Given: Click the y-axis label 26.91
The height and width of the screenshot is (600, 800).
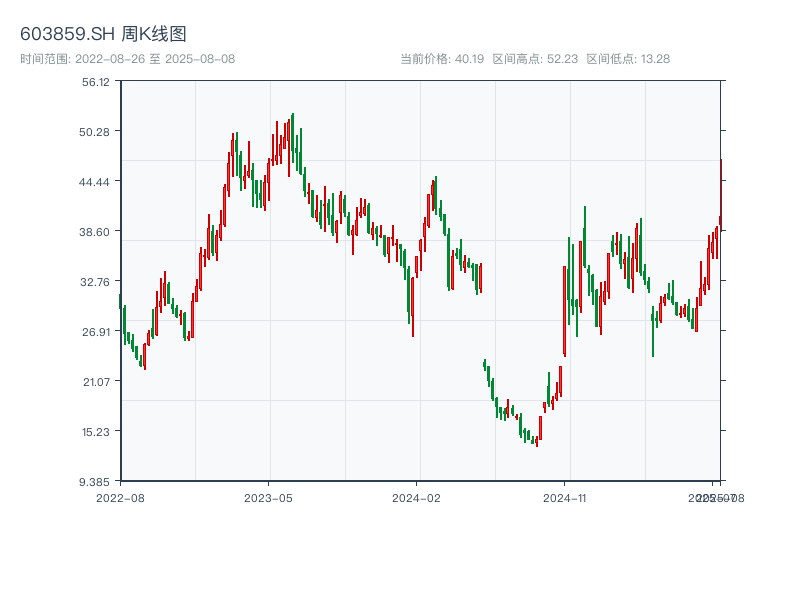Looking at the screenshot, I should 96,332.
